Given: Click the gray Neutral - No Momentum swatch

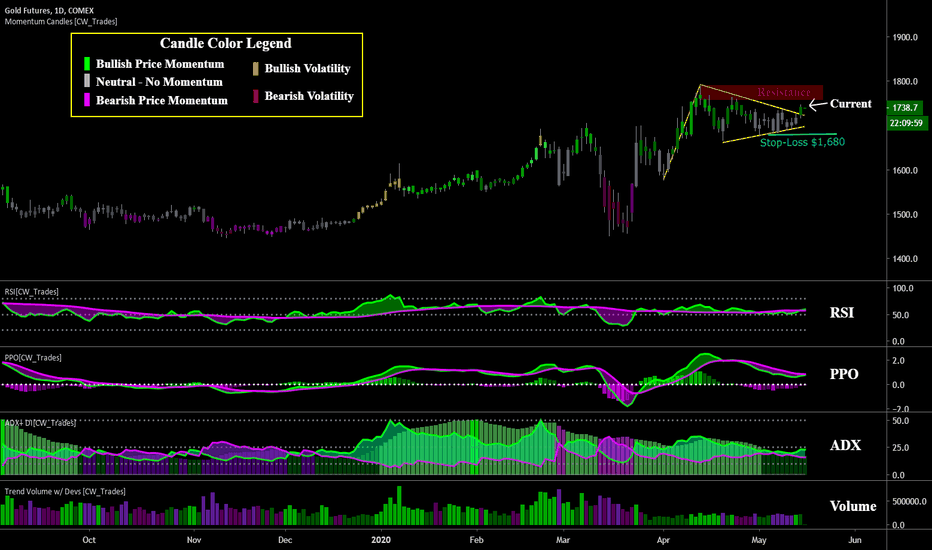Looking at the screenshot, I should [x=87, y=81].
